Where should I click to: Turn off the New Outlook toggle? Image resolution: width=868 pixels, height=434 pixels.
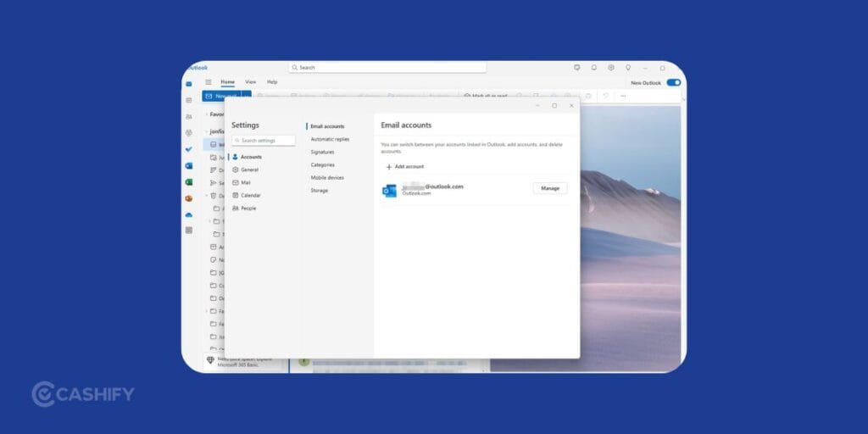674,82
